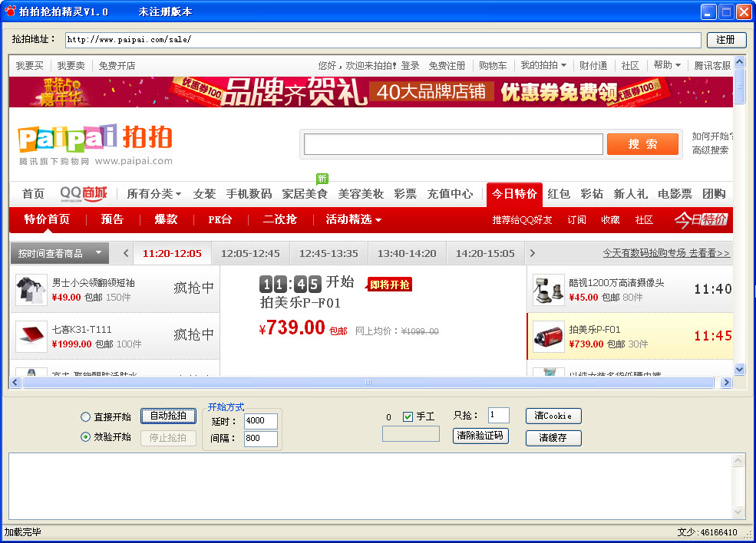Click browser vertical scrollbar up arrow
The height and width of the screenshot is (543, 756).
(x=740, y=61)
